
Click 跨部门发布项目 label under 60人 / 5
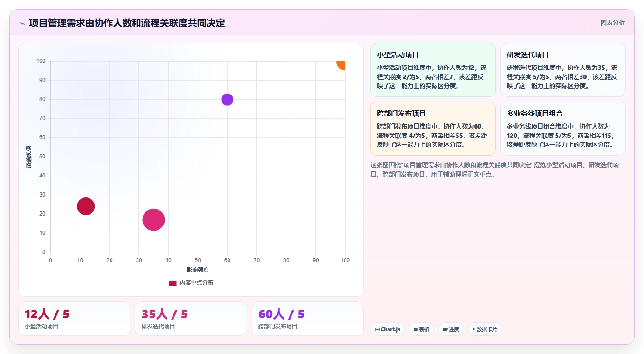tap(278, 327)
